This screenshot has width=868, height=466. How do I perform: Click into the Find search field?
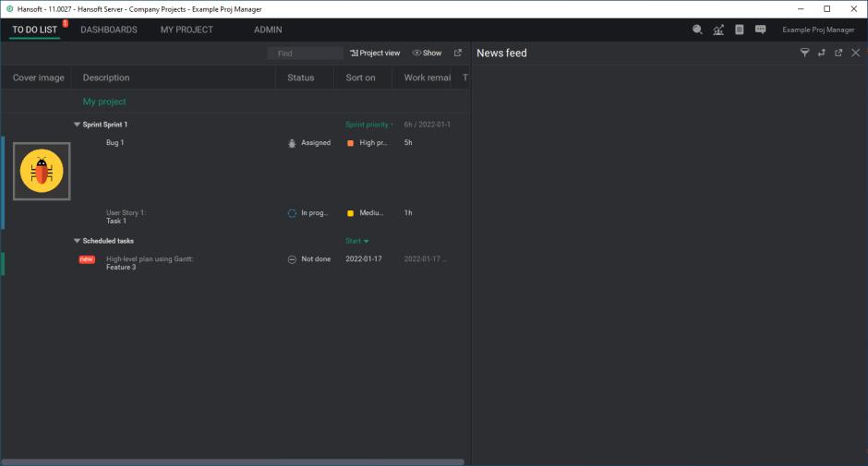coord(305,54)
